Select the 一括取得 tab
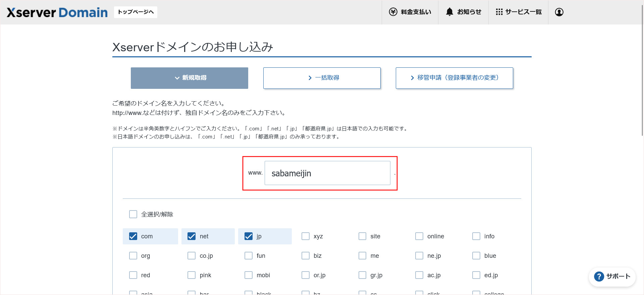This screenshot has height=295, width=644. [322, 78]
